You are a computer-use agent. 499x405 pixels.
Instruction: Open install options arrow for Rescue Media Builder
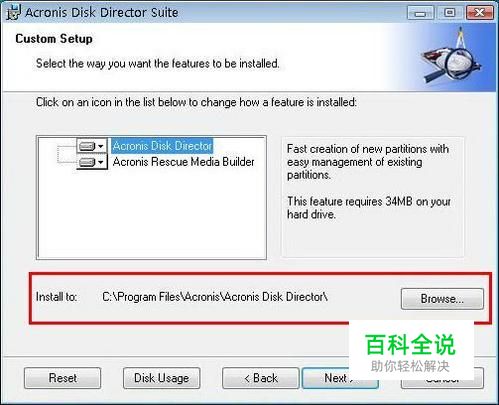tap(101, 162)
